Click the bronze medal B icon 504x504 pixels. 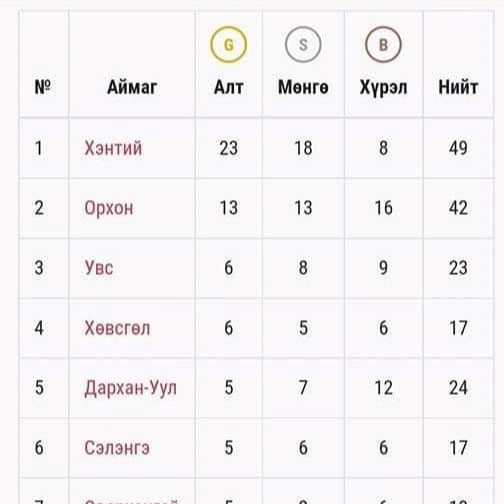tap(383, 45)
